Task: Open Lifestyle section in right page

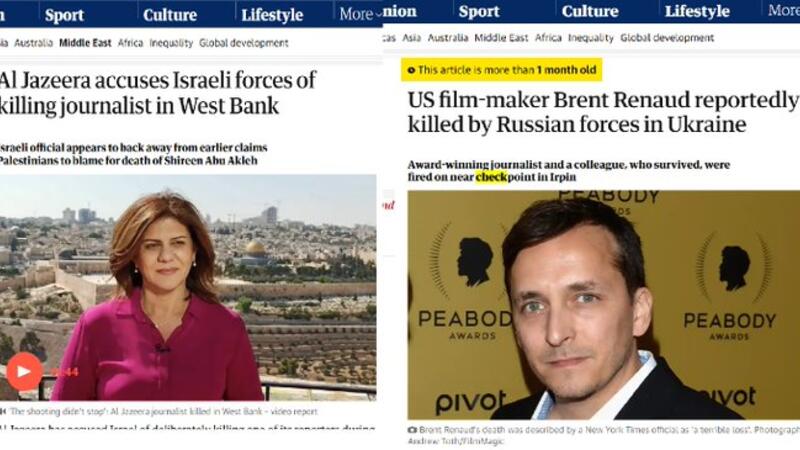Action: tap(697, 11)
